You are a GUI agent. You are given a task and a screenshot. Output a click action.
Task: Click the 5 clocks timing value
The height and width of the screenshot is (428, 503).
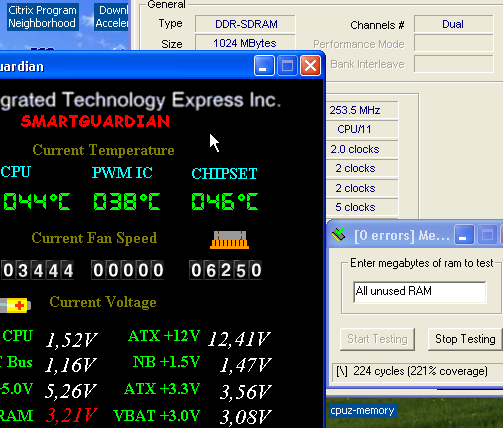[362, 207]
